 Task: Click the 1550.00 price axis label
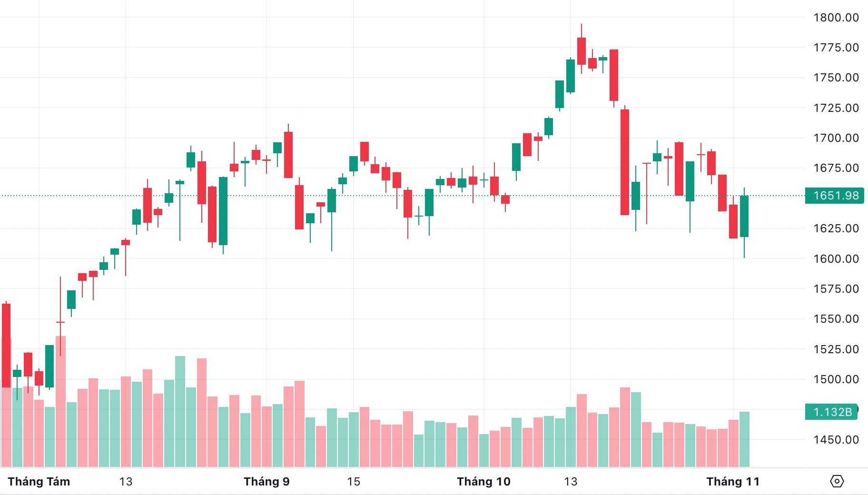tap(836, 319)
